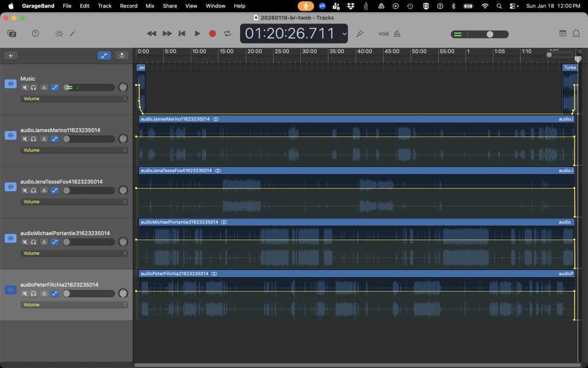Open the Notepad panel

(563, 33)
